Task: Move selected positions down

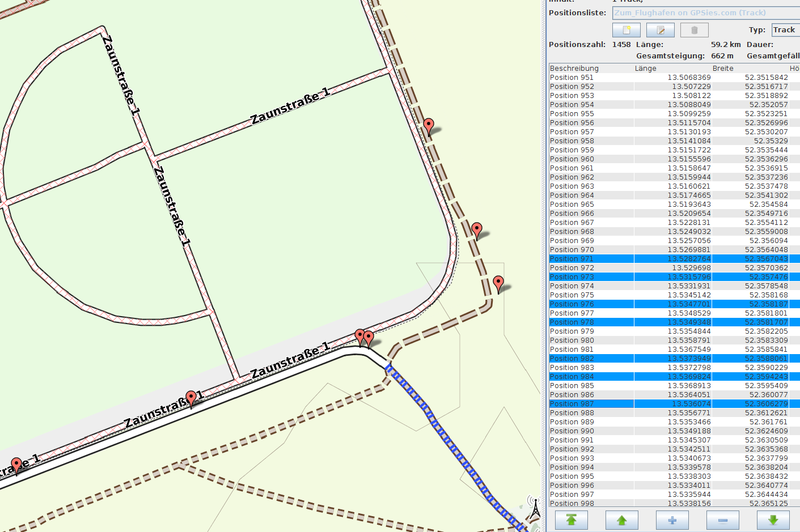Action: point(773,520)
